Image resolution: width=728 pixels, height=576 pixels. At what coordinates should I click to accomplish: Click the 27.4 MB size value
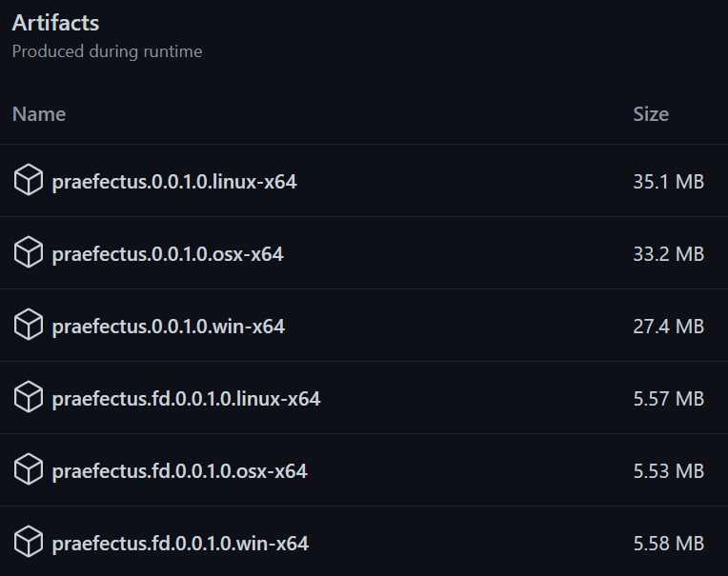[x=669, y=326]
